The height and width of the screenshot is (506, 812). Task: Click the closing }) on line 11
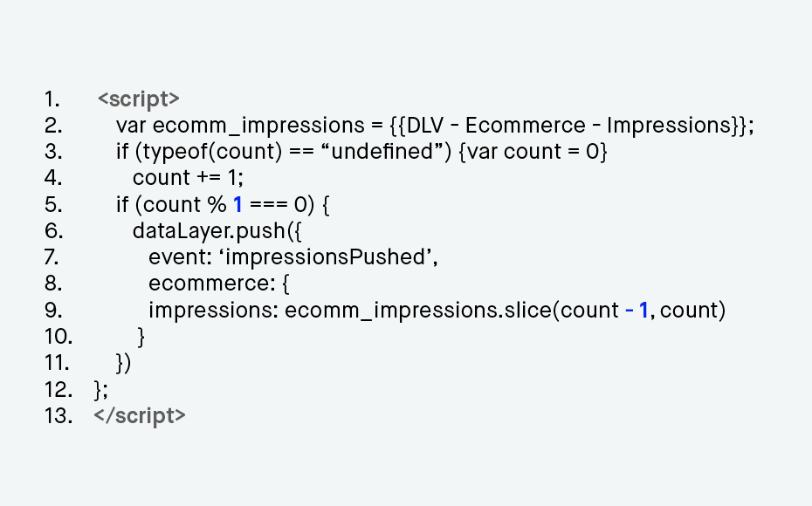click(x=124, y=363)
